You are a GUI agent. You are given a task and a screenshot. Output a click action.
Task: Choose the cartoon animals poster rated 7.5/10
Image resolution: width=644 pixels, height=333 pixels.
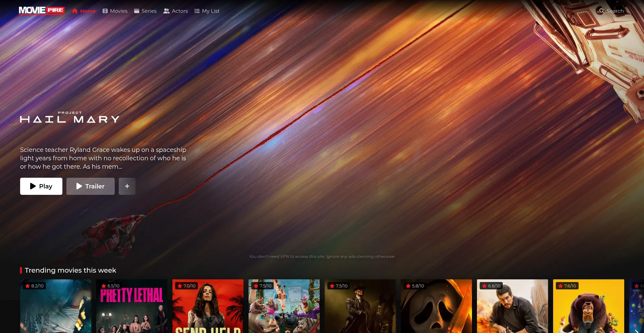[284, 306]
